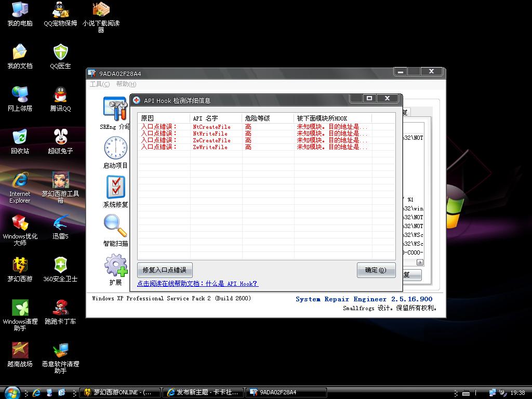The image size is (532, 399).
Task: Open the SREng introduction sidebar icon
Action: tap(115, 110)
